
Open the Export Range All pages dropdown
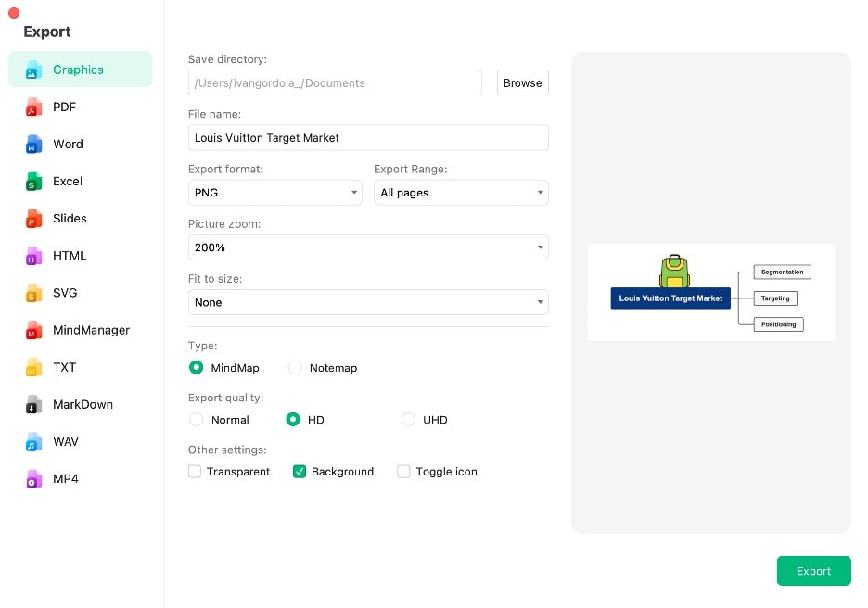coord(461,193)
